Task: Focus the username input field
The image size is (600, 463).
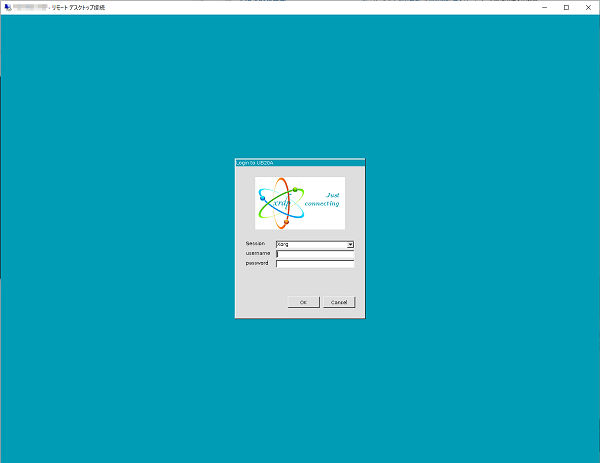Action: (315, 254)
